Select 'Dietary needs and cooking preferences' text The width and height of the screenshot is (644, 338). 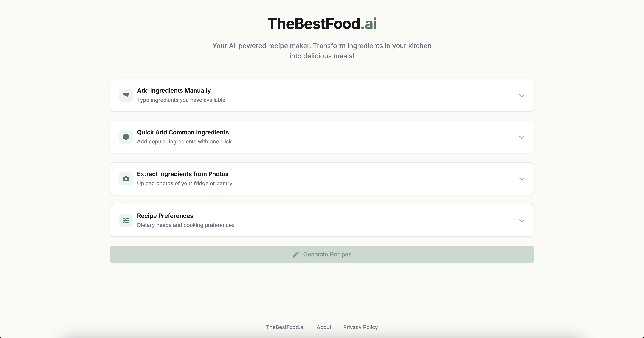[185, 225]
